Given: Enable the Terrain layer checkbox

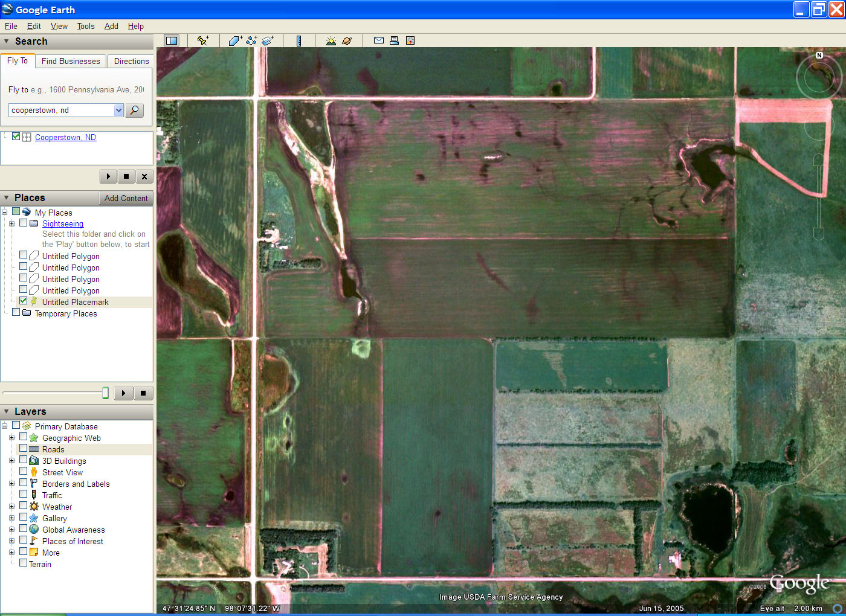Looking at the screenshot, I should pyautogui.click(x=23, y=563).
